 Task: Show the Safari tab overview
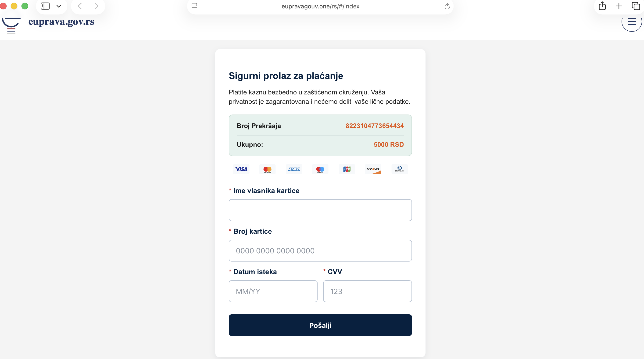636,6
